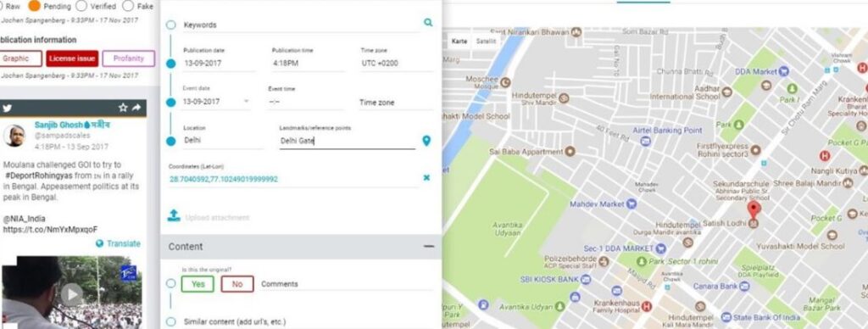Click the Yes original button
Image resolution: width=868 pixels, height=329 pixels.
(198, 284)
